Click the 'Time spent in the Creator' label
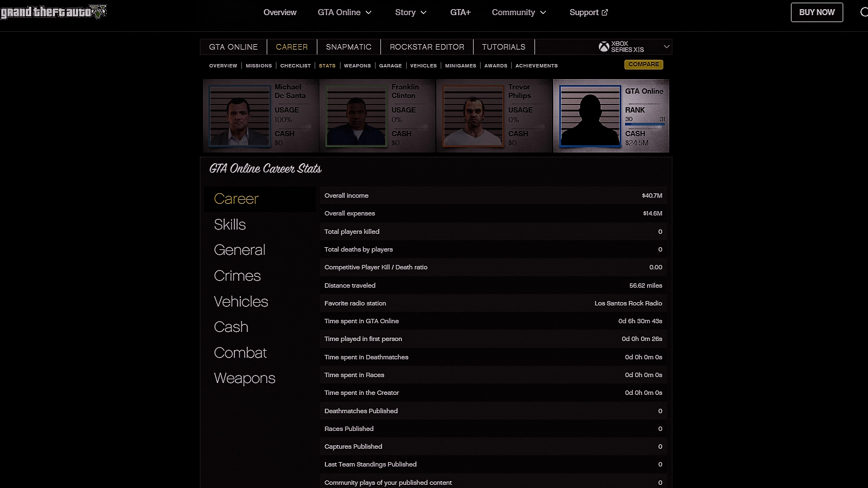Image resolution: width=868 pixels, height=488 pixels. (x=362, y=393)
